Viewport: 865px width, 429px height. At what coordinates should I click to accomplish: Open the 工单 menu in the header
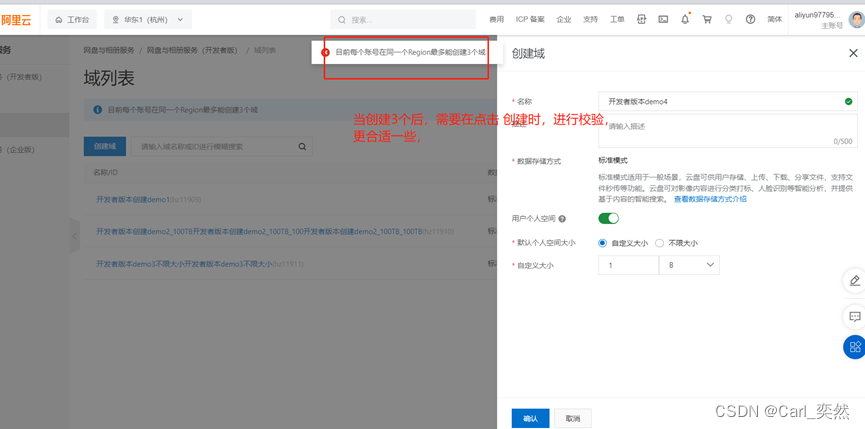point(617,19)
